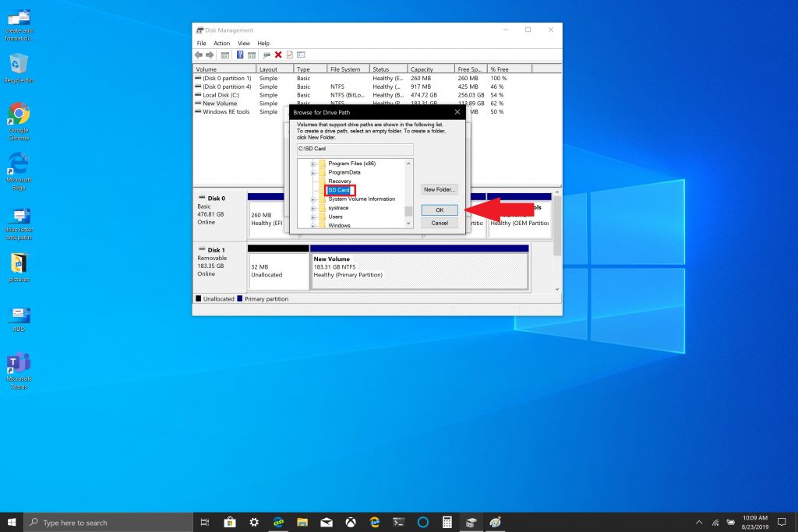
Task: Cancel the Browse for Drive Path dialog
Action: [440, 223]
